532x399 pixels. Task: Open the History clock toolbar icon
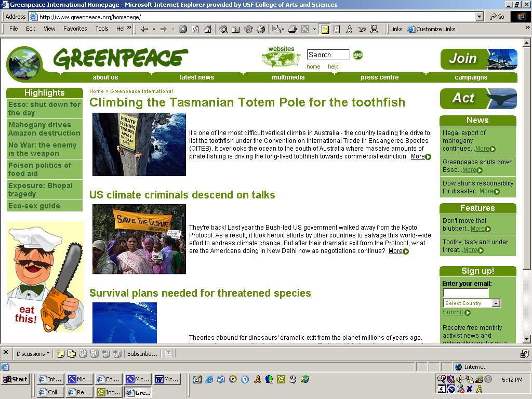tap(261, 29)
